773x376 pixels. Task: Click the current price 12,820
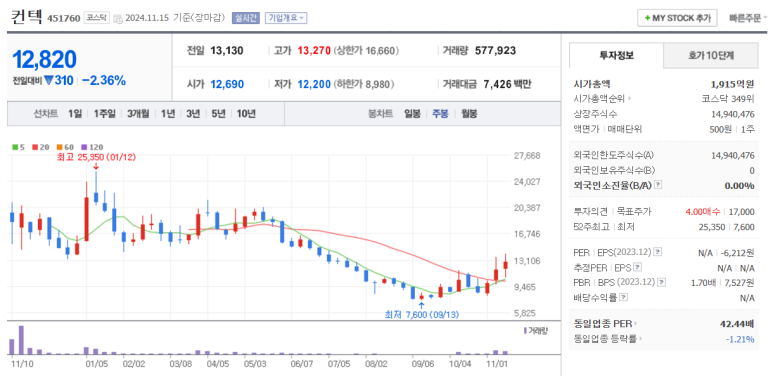[x=44, y=59]
